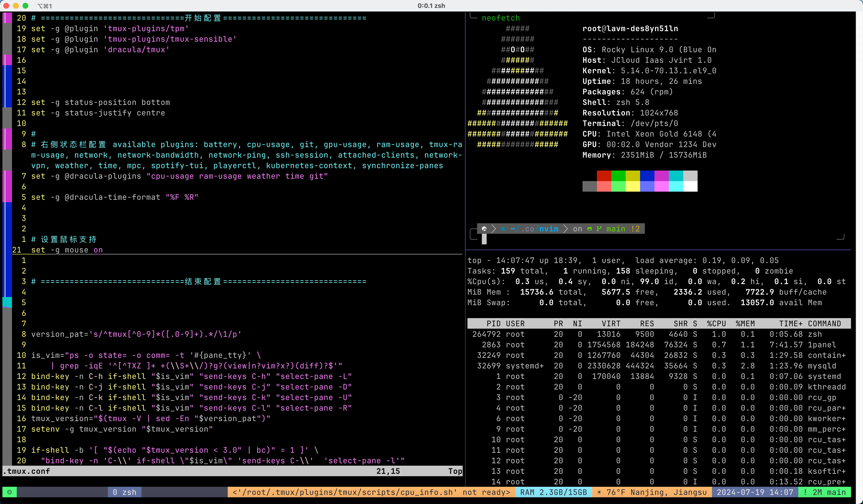Screen dimensions: 863x504
Task: Click the PID column header in top
Action: 494,324
